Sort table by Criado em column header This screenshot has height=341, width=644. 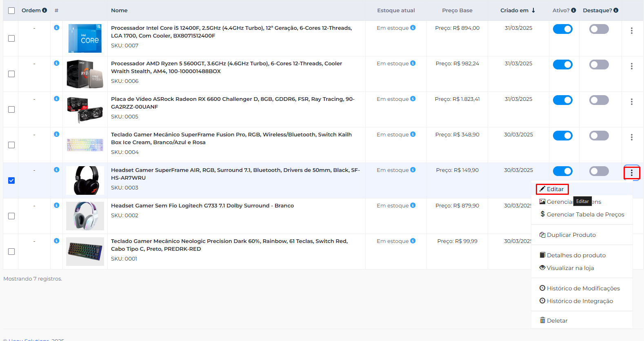[x=514, y=10]
